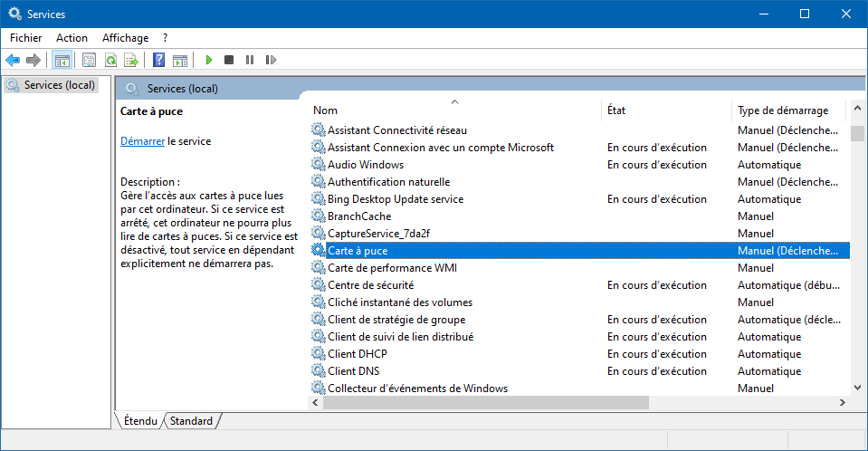868x451 pixels.
Task: Stop the service with the square icon
Action: pos(229,60)
